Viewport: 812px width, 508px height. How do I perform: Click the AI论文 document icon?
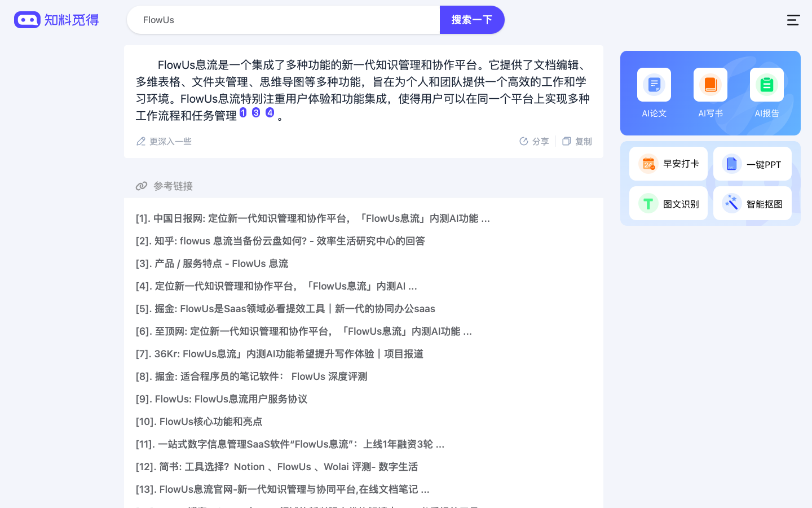(x=654, y=85)
